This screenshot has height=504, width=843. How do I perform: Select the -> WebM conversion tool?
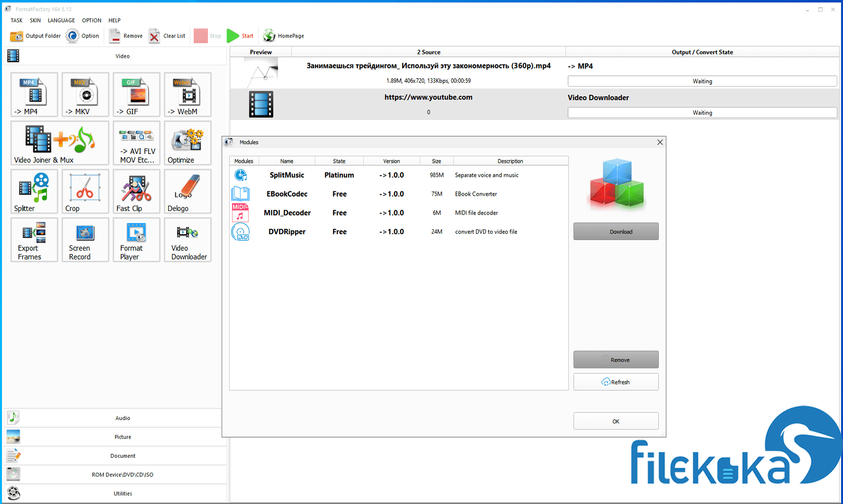click(x=188, y=94)
